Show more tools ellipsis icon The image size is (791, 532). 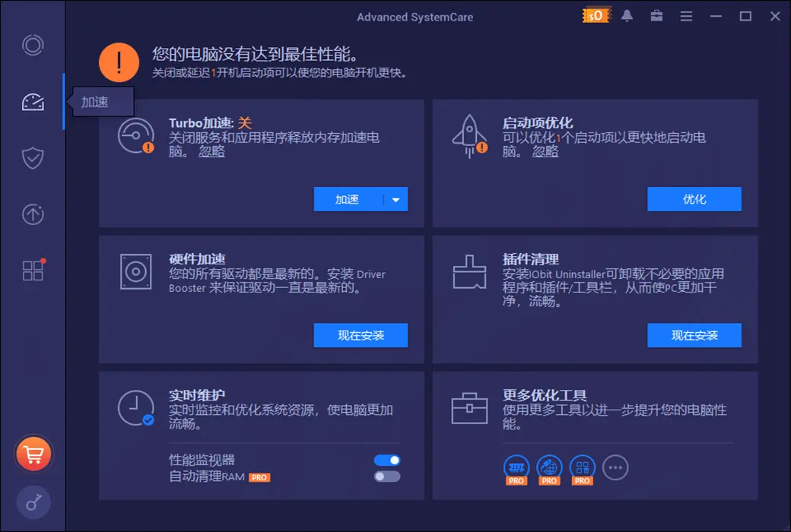pos(615,467)
